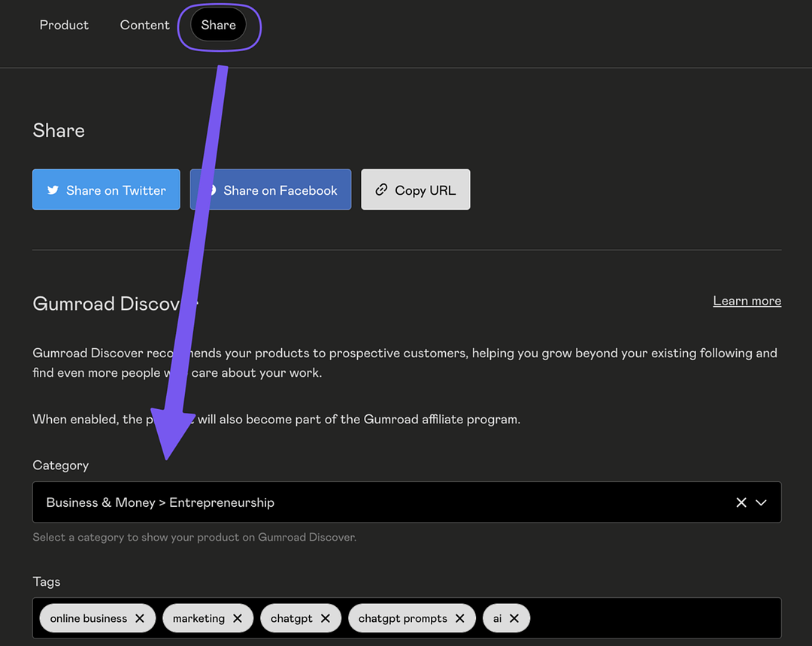Copy the product URL
Viewport: 812px width, 646px height.
pyautogui.click(x=415, y=190)
